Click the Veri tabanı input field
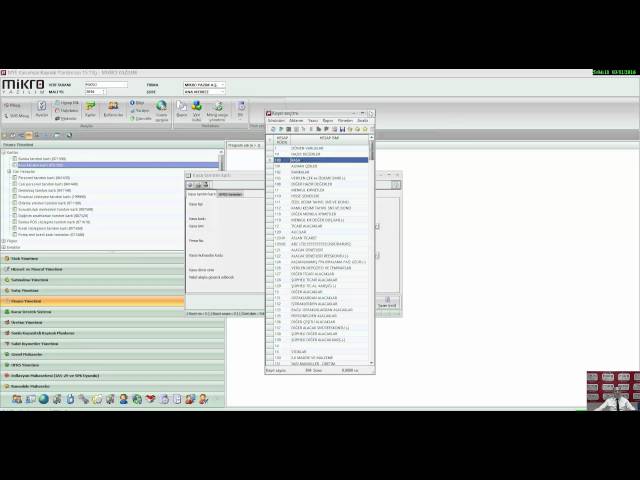 tap(106, 84)
